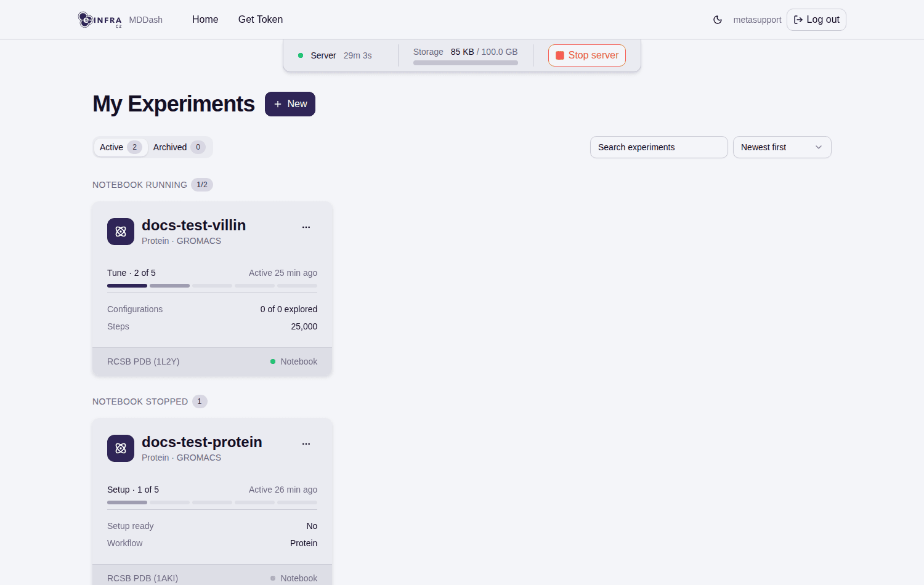The image size is (924, 585).
Task: Click RCSB PDB (1AKI) source label
Action: click(142, 578)
